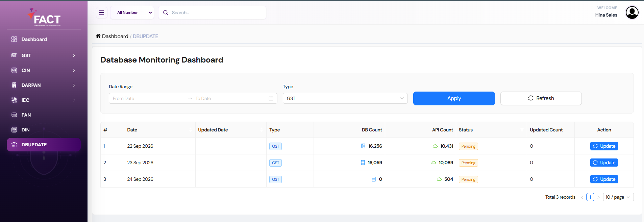Image resolution: width=644 pixels, height=222 pixels.
Task: Click the Pending status for 24 Sep 2026
Action: coord(468,179)
